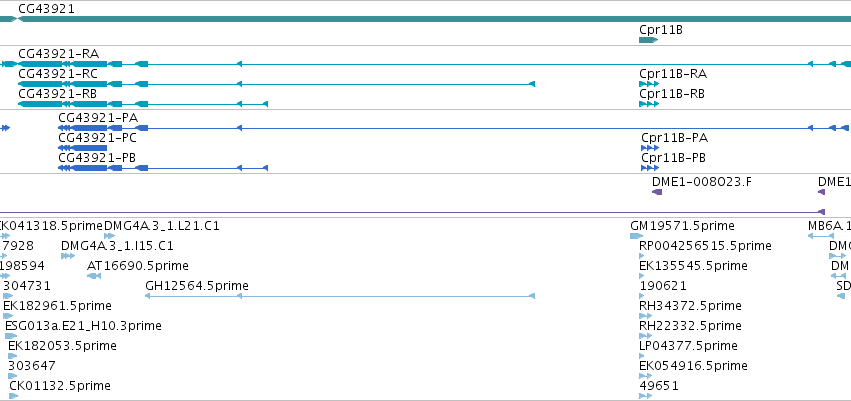Click the EK135545.5prime label

694,266
